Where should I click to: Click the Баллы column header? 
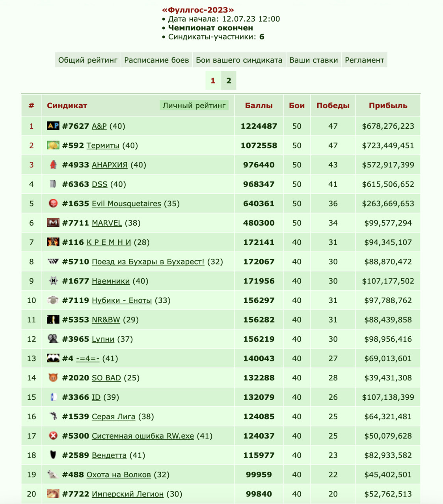click(259, 105)
